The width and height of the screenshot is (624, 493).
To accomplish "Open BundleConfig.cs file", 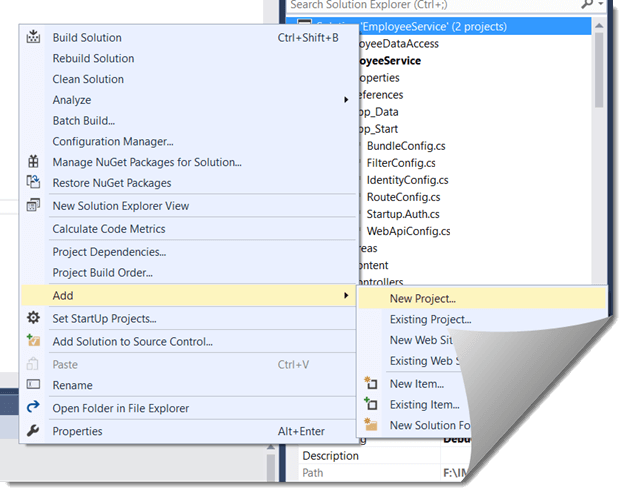I will [x=406, y=146].
